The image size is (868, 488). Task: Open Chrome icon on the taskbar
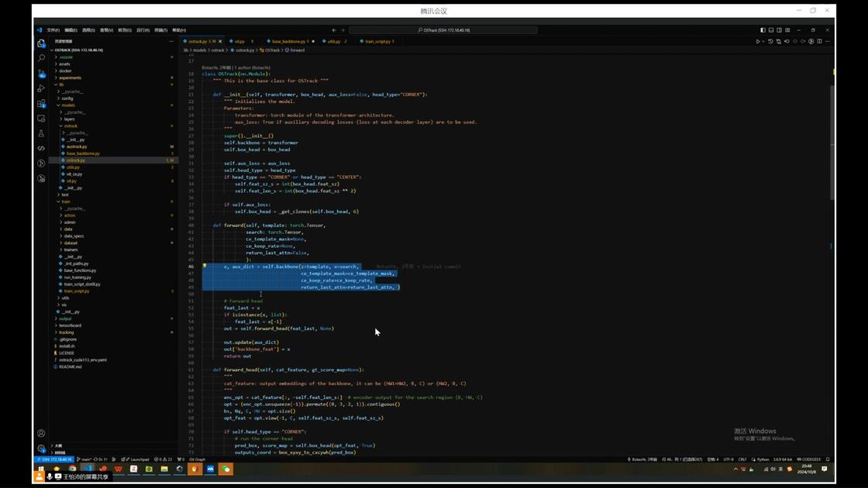pos(72,469)
